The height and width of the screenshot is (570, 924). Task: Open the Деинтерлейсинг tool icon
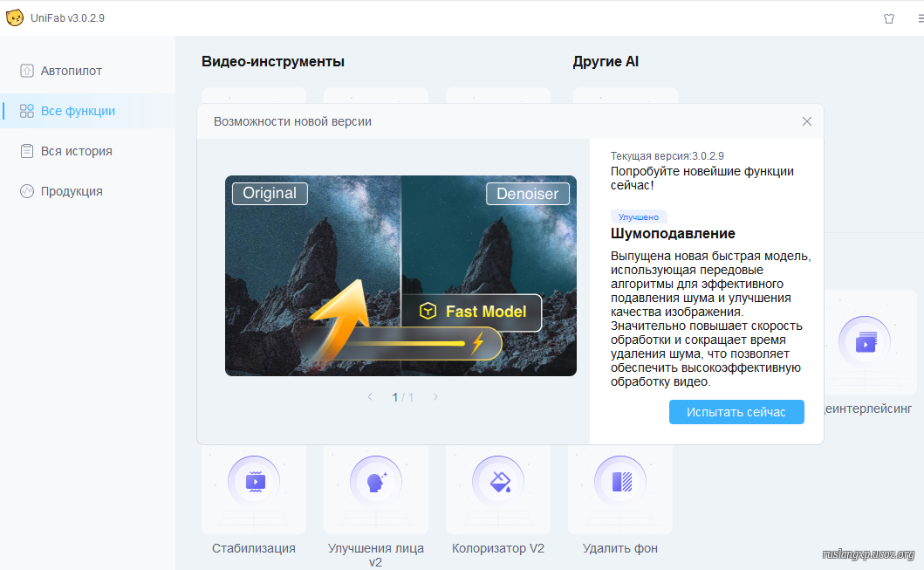click(864, 342)
